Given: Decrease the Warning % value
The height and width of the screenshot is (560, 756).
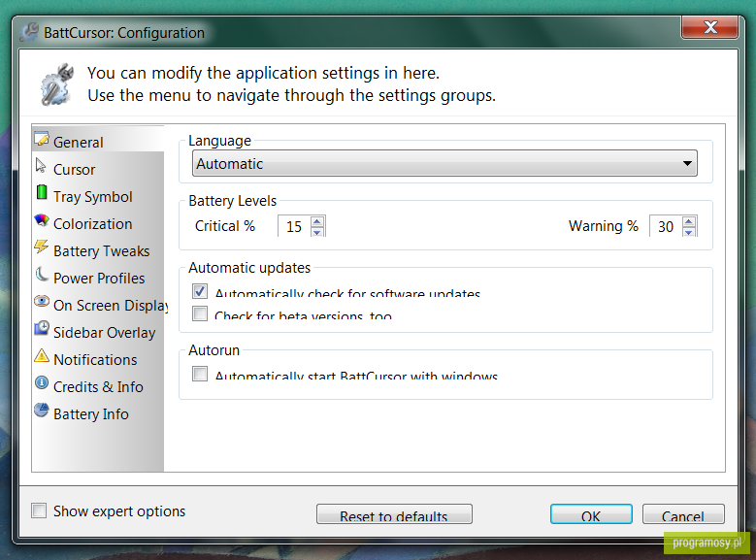Looking at the screenshot, I should pyautogui.click(x=689, y=233).
